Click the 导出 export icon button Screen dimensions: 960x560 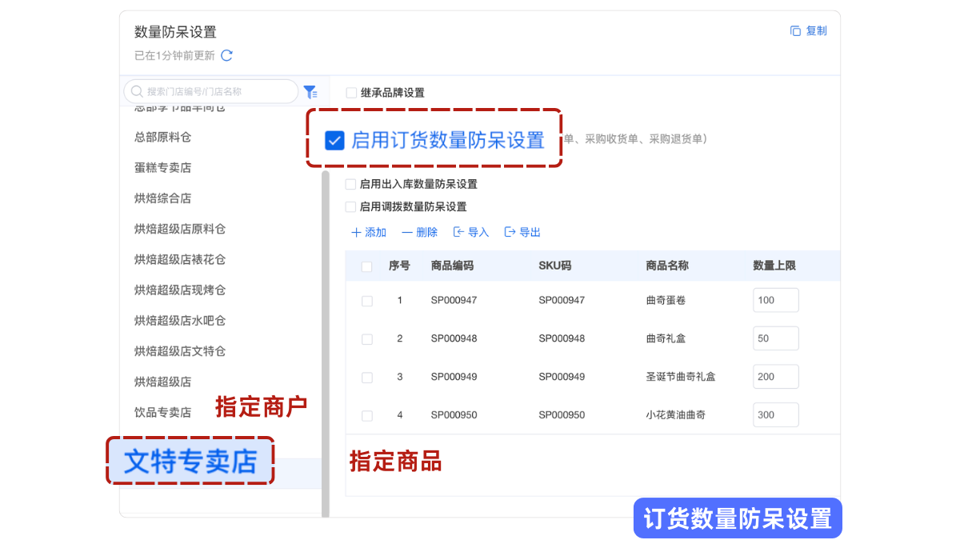(510, 233)
